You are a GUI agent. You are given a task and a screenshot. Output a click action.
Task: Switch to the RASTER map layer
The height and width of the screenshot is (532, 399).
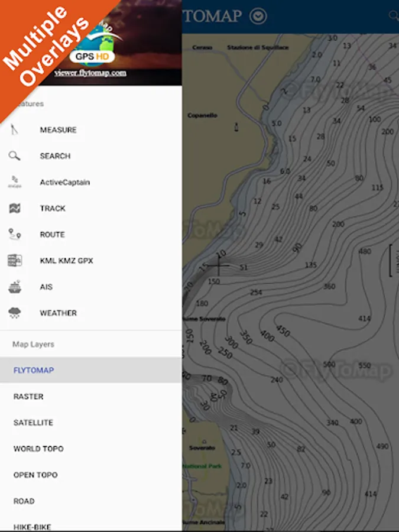91,396
